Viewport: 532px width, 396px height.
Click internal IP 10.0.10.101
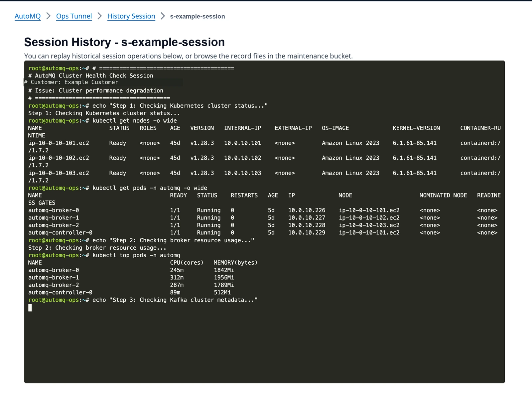tap(243, 143)
